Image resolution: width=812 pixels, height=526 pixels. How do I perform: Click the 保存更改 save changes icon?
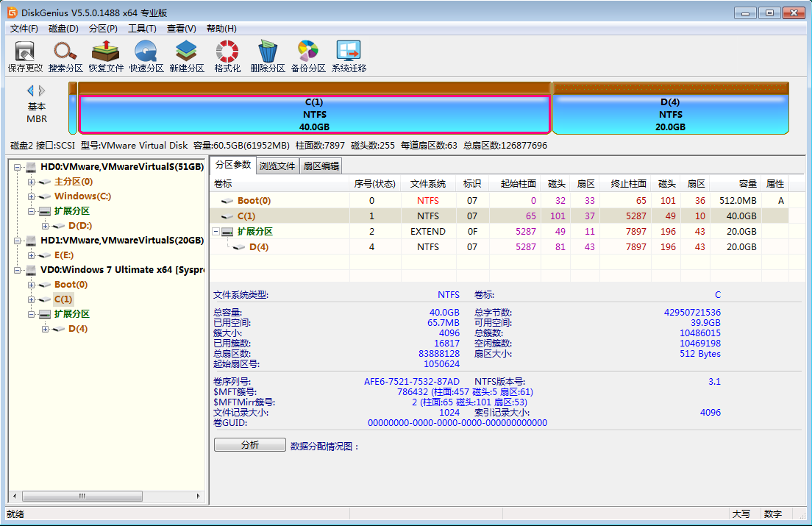tap(25, 56)
